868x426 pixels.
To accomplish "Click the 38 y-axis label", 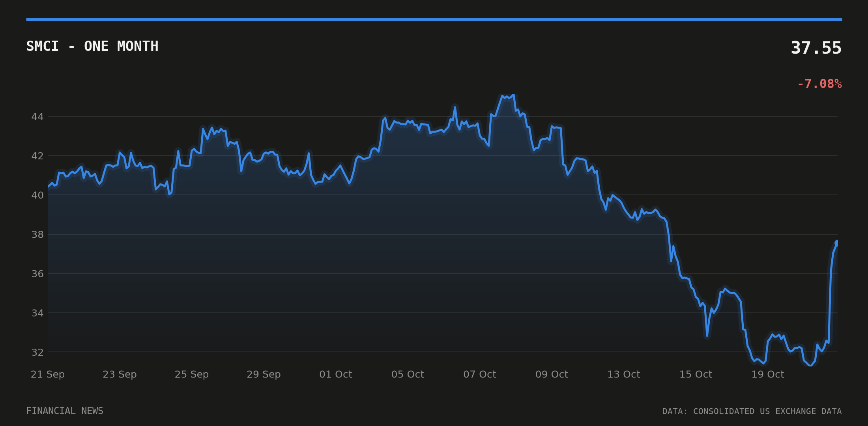I will 37,235.
